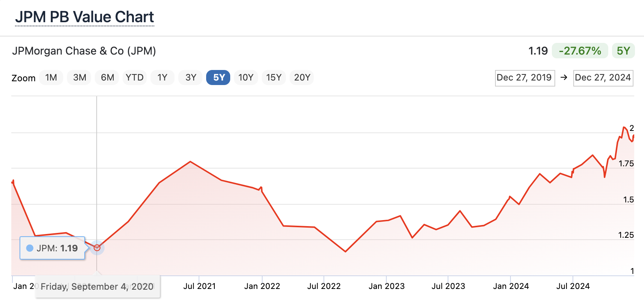Open the JPM PB Value Chart heading link
Image resolution: width=644 pixels, height=304 pixels.
[85, 17]
